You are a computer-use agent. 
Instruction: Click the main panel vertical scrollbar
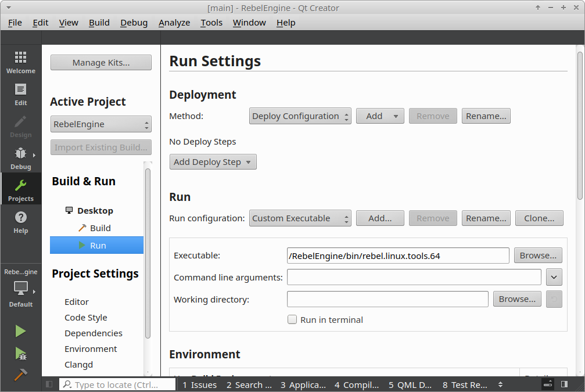[580, 125]
